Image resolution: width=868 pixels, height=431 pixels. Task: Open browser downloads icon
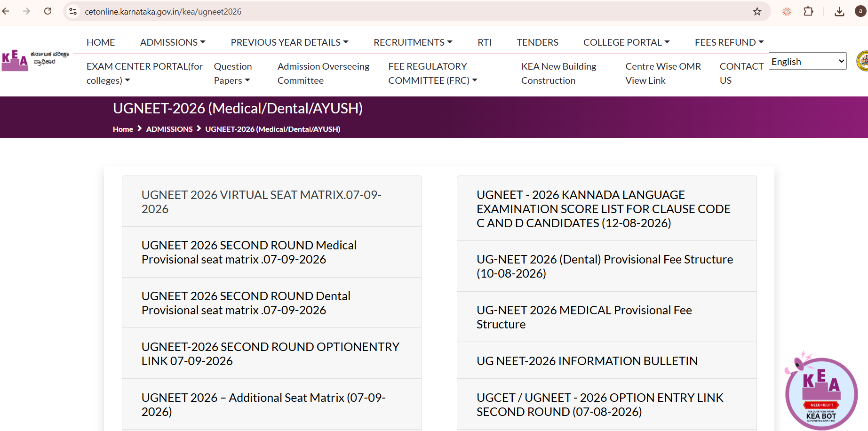coord(839,11)
